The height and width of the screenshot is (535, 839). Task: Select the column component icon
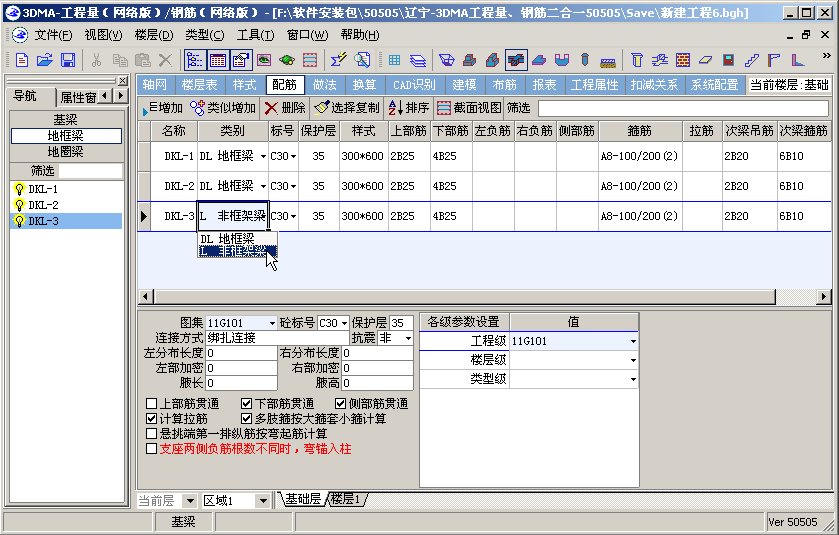[637, 60]
